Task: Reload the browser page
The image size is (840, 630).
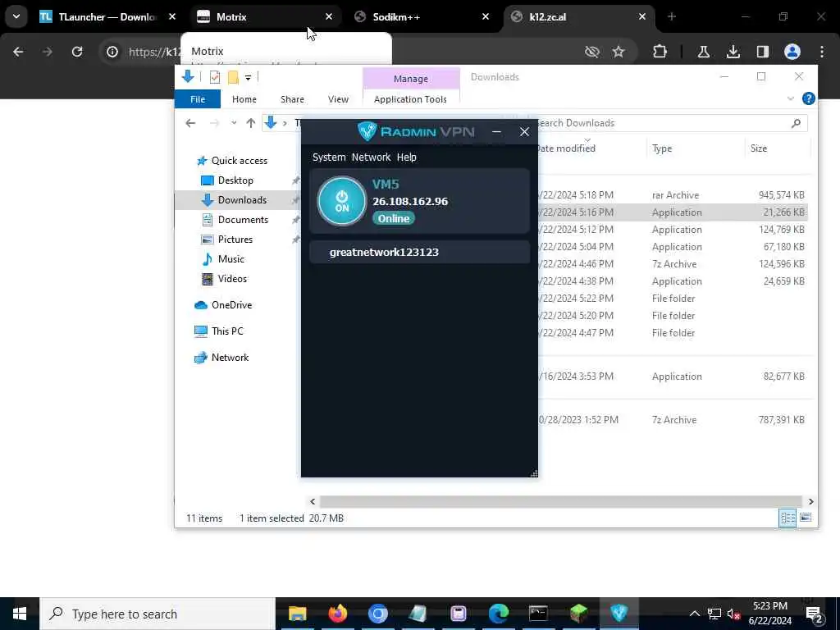Action: click(77, 52)
